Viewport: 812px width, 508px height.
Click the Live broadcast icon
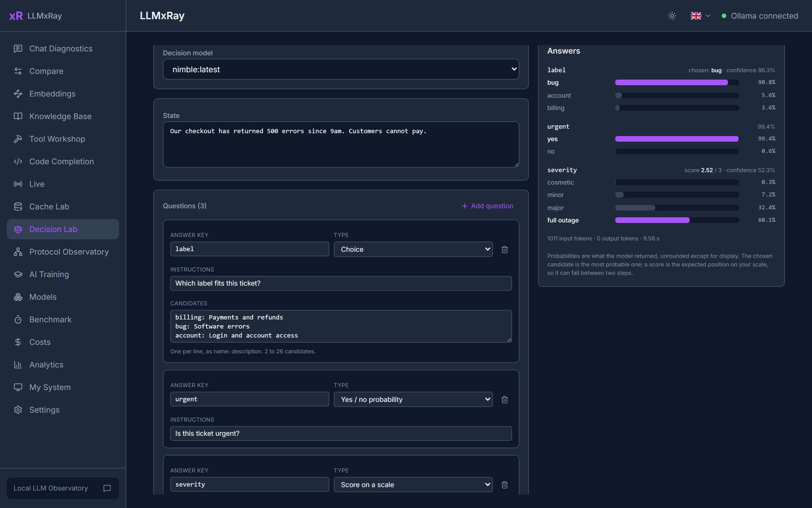click(18, 184)
